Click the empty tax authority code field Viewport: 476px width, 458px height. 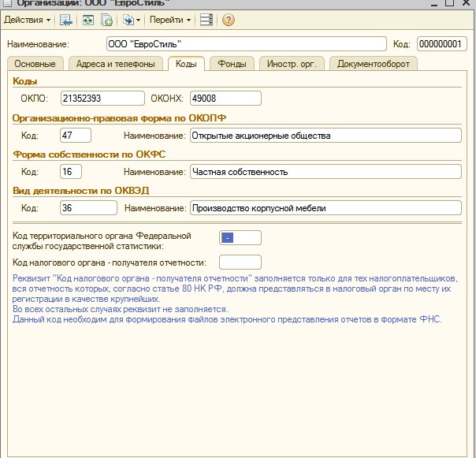[x=240, y=262]
